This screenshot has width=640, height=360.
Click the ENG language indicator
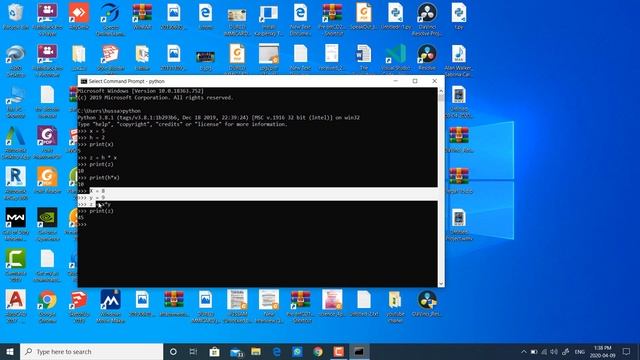click(x=580, y=351)
